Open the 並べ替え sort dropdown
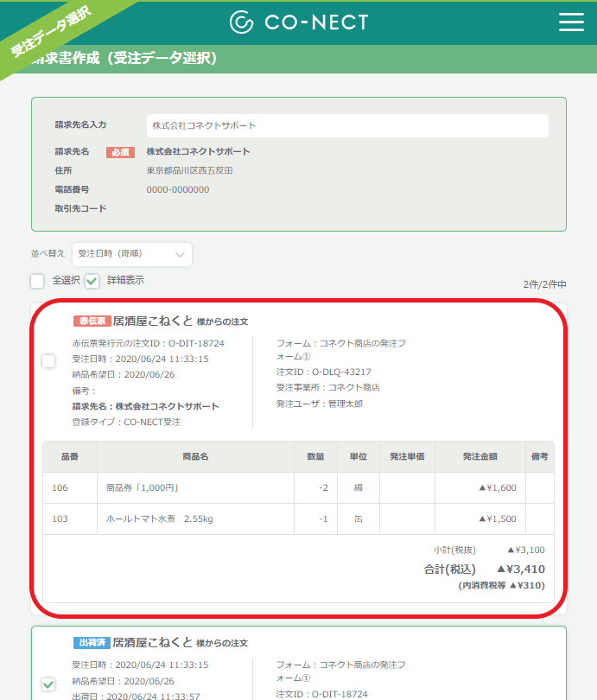Screen dimensions: 597x700 132,254
